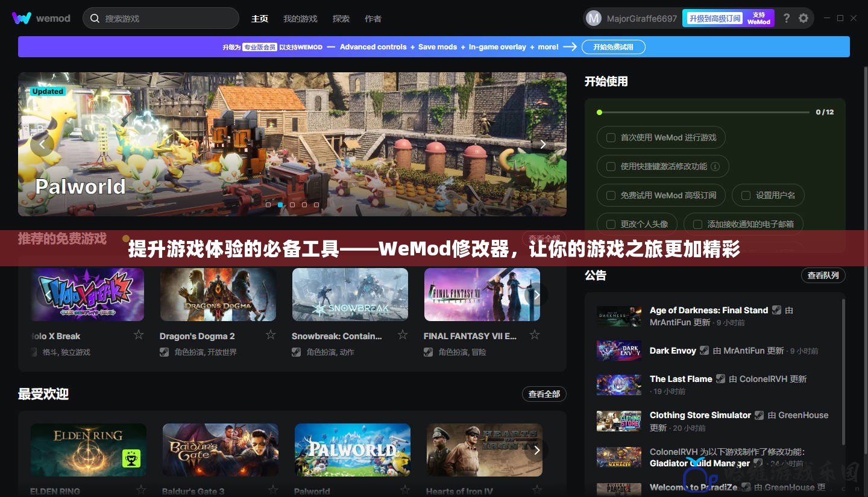Click 升级到高级订阅 button

(x=714, y=18)
